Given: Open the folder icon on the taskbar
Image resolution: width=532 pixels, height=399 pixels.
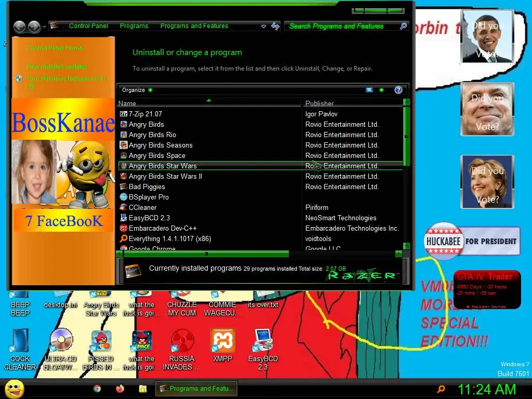Looking at the screenshot, I should tap(143, 389).
